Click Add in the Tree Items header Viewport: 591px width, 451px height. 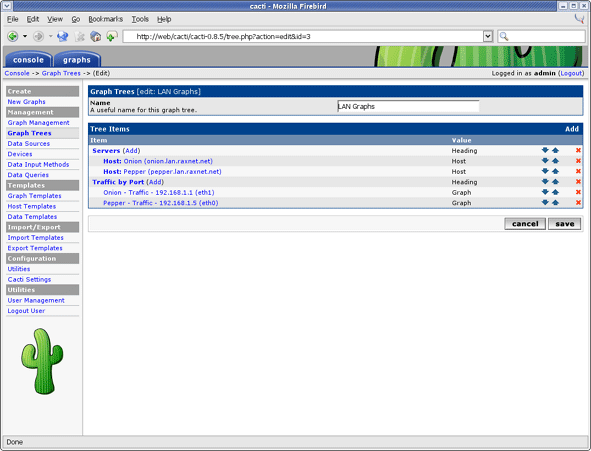coord(572,129)
